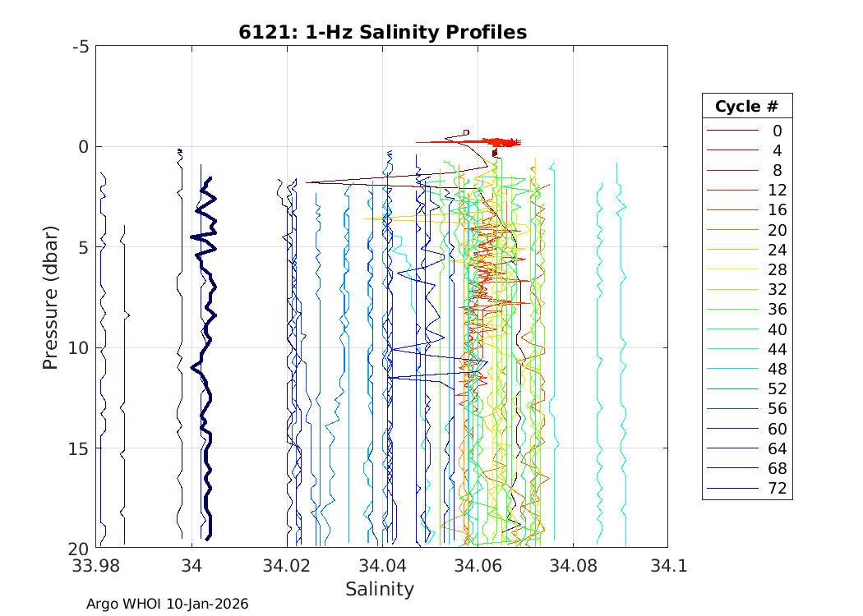Click the 33.98 x-axis tick label
Image resolution: width=863 pixels, height=616 pixels.
(x=96, y=566)
